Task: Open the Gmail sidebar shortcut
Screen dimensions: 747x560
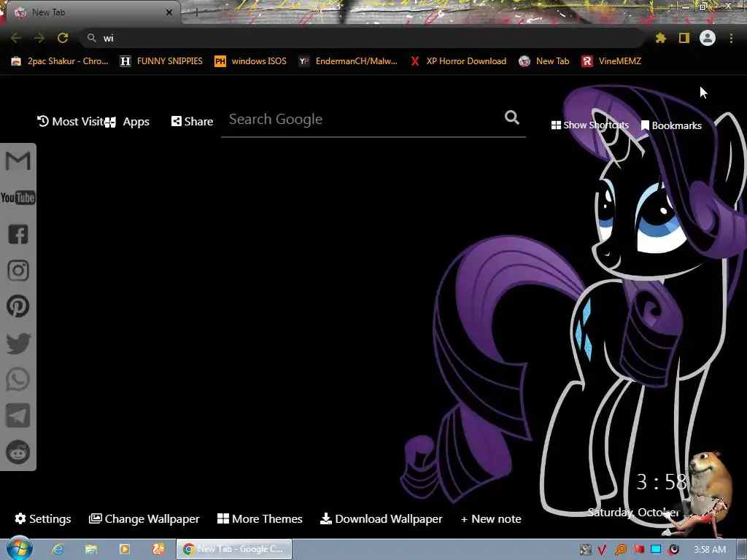Action: point(18,161)
